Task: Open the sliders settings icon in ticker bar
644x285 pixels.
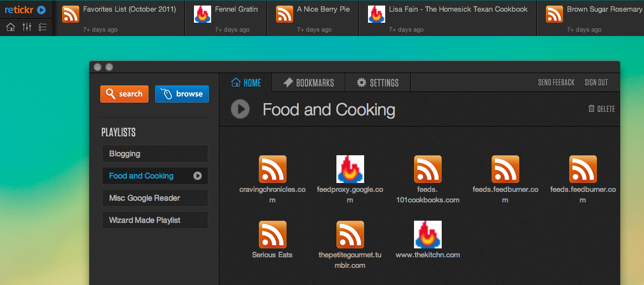Action: coord(27,27)
